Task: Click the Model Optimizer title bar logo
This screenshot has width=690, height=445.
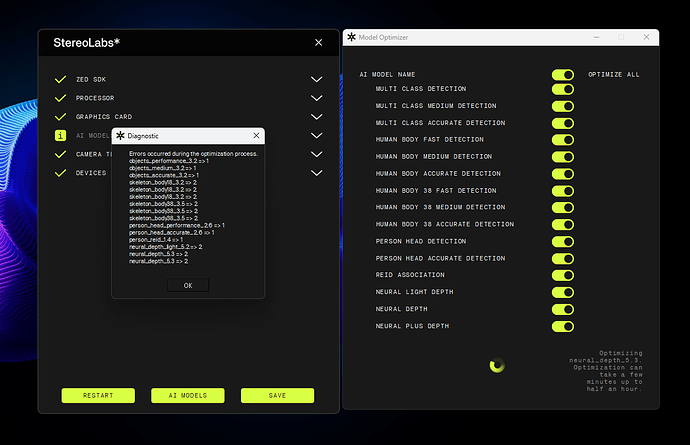Action: (x=351, y=37)
